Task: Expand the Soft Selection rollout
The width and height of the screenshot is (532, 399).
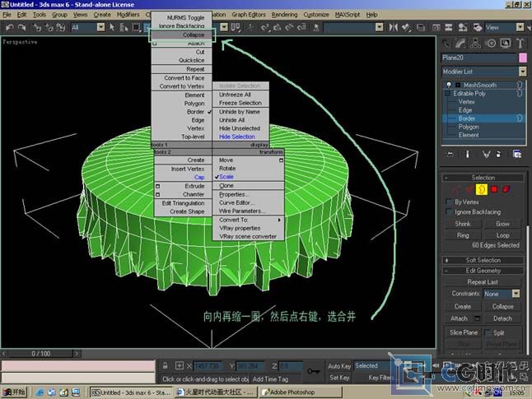Action: [x=483, y=260]
